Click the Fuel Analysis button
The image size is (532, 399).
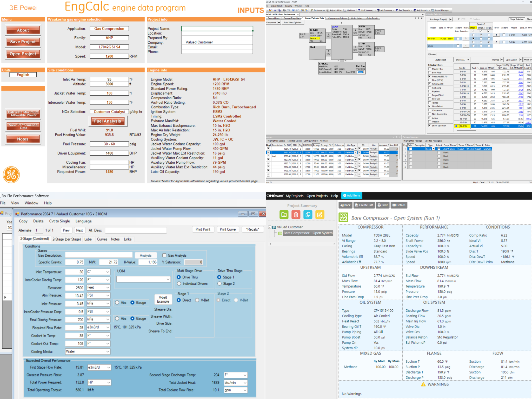(107, 121)
